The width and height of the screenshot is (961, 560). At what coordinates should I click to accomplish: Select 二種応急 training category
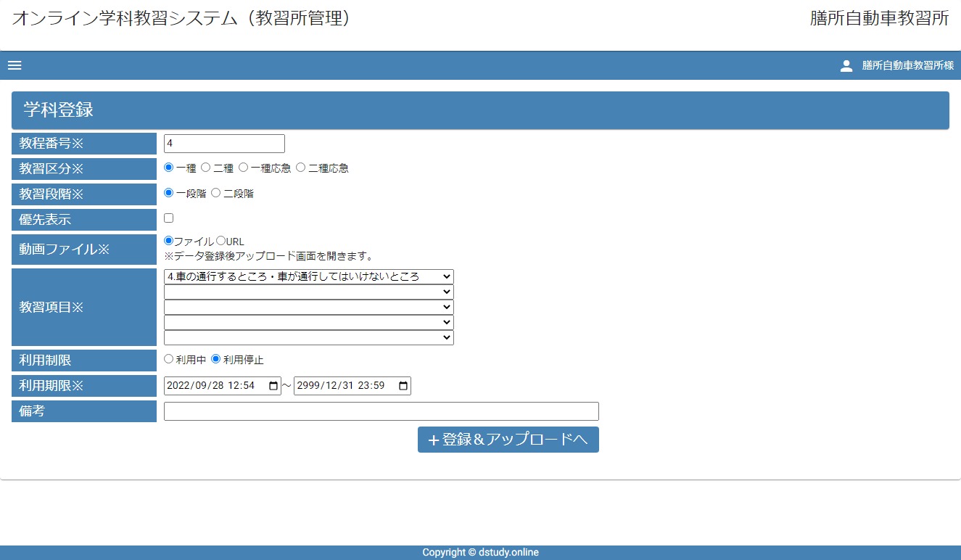[x=301, y=168]
